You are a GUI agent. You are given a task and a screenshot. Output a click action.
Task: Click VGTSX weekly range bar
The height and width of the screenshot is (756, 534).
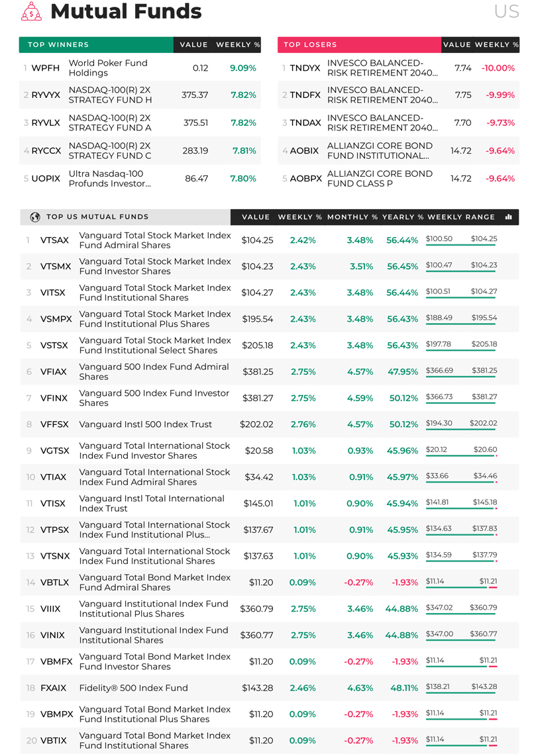pos(461,455)
